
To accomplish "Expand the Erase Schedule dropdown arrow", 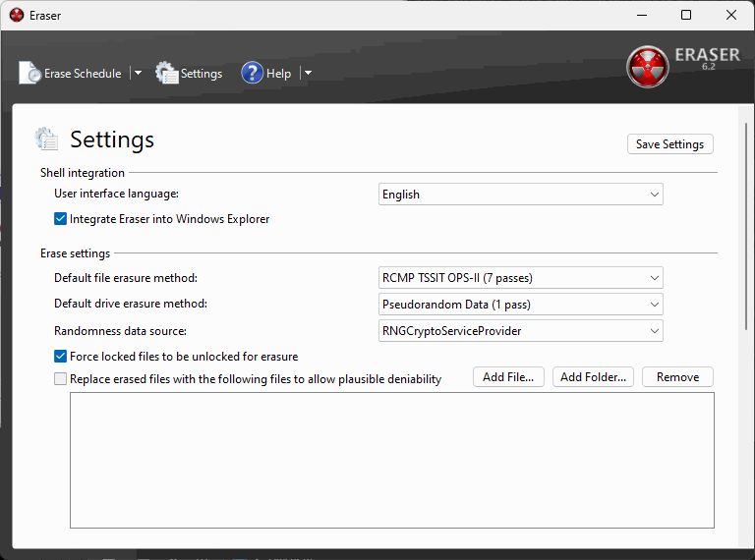I will point(138,73).
